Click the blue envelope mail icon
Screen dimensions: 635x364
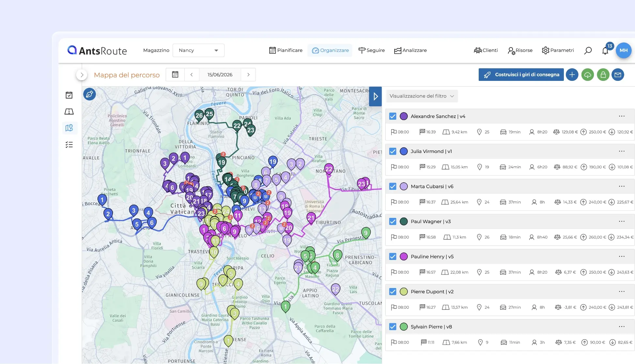[618, 75]
